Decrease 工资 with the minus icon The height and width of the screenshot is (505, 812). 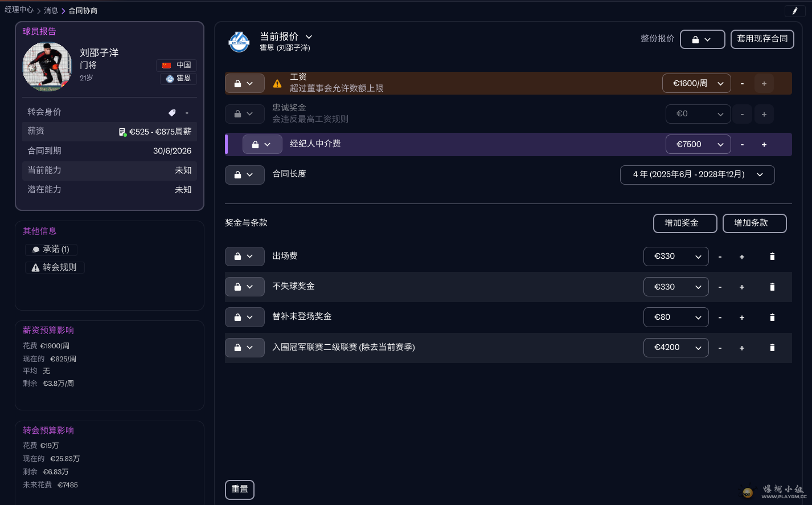pyautogui.click(x=742, y=84)
